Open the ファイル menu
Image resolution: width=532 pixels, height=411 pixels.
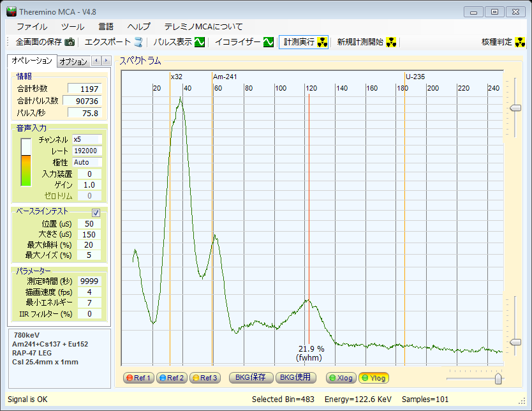[x=32, y=26]
